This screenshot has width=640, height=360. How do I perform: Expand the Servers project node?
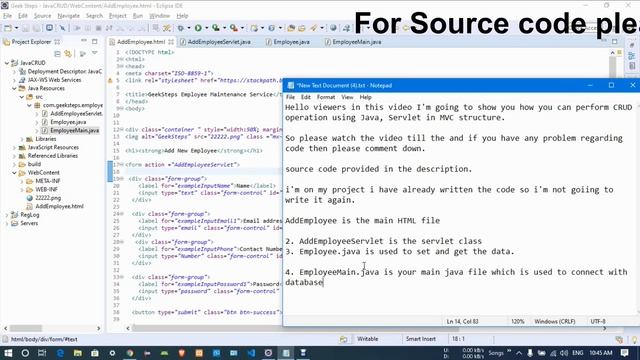[x=7, y=223]
